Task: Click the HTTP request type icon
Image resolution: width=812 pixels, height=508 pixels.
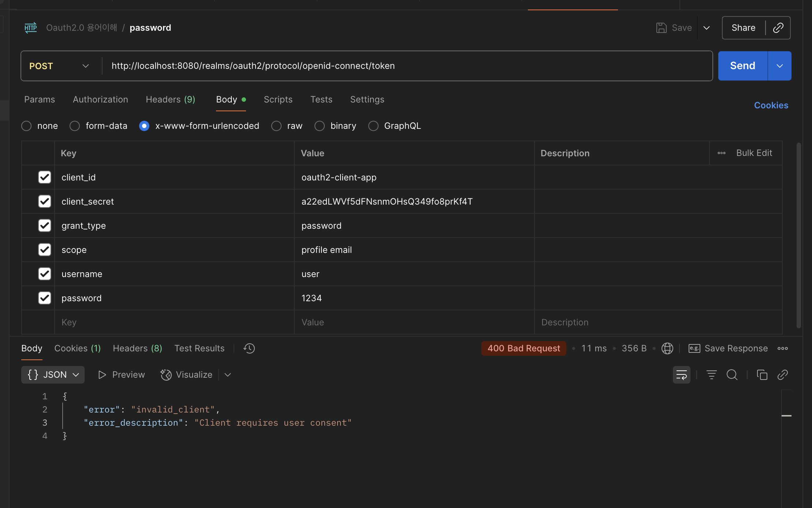Action: click(31, 28)
